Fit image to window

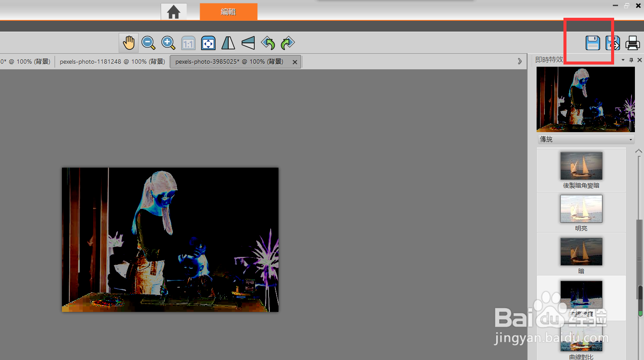208,43
